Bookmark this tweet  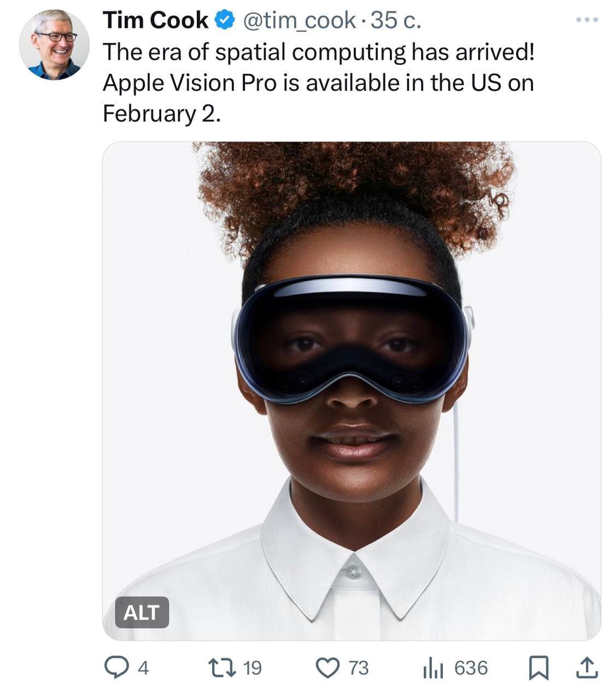(x=539, y=668)
